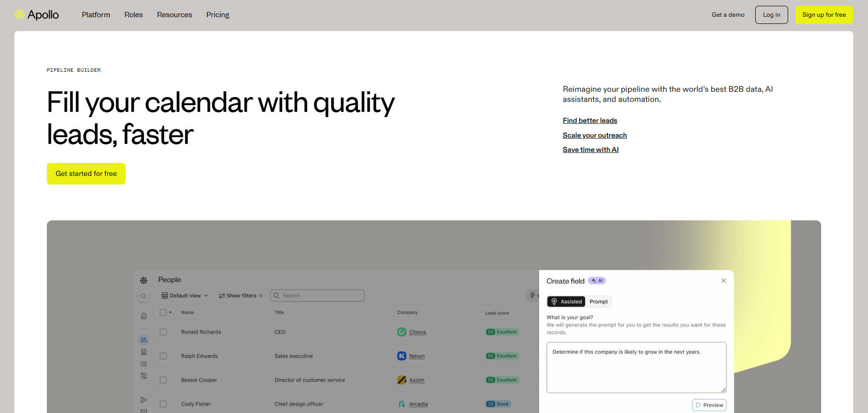Open the select-all checkbox dropdown arrow
868x413 pixels.
coord(171,313)
